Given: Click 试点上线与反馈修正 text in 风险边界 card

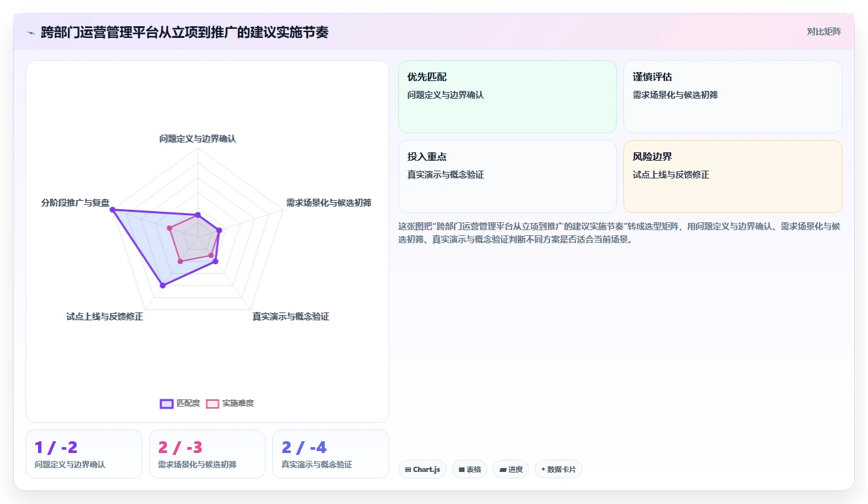Looking at the screenshot, I should (671, 175).
